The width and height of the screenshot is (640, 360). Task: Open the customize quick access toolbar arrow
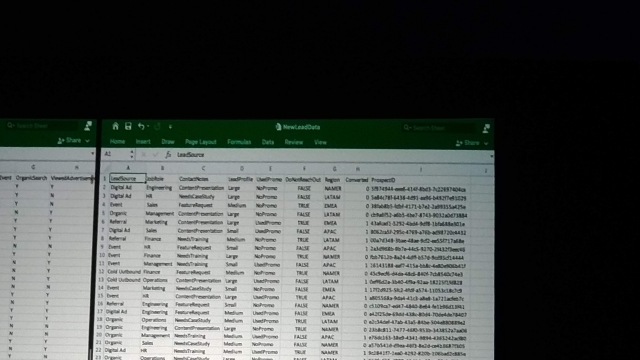click(x=170, y=127)
